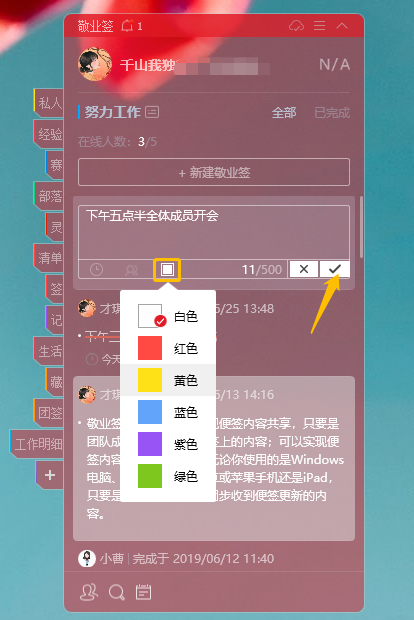Set a reminder with the clock icon
414x620 pixels.
[96, 270]
